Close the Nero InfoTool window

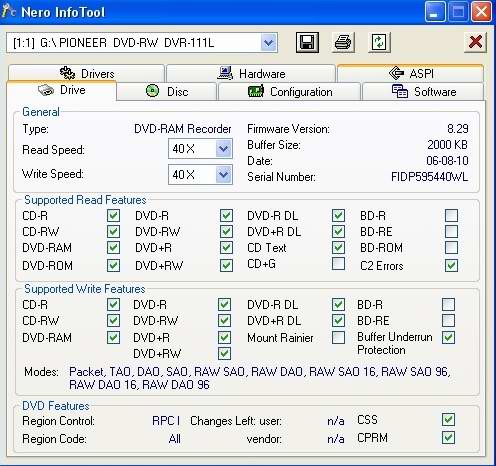(481, 12)
